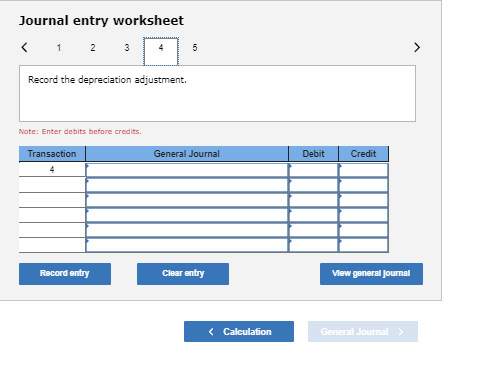Click the fourth row Debit cell
This screenshot has height=374, width=492.
tap(313, 215)
